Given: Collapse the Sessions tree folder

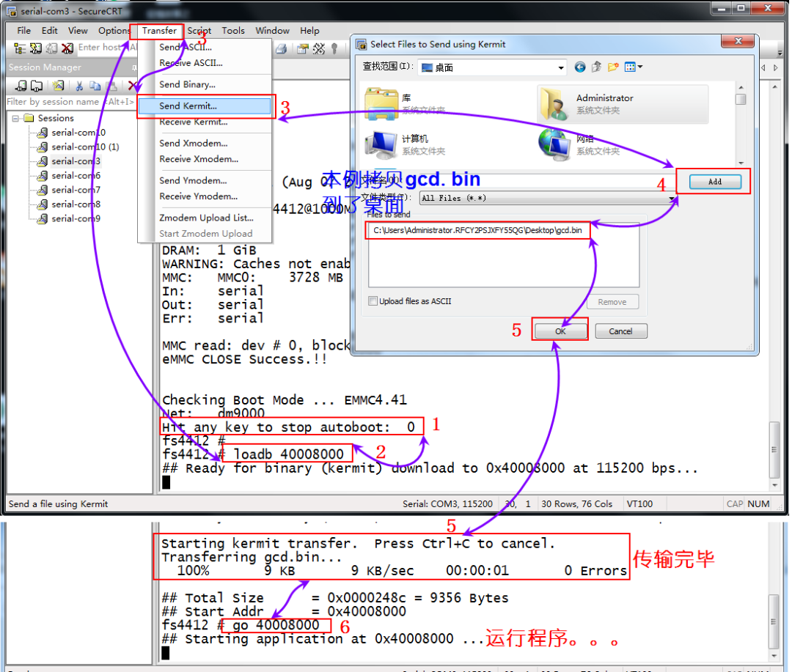Looking at the screenshot, I should coord(15,118).
